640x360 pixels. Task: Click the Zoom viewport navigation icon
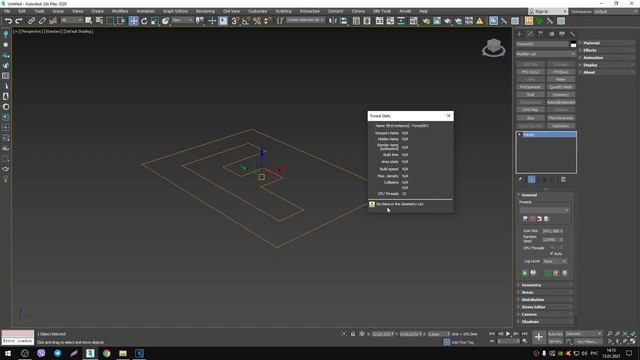[x=610, y=334]
